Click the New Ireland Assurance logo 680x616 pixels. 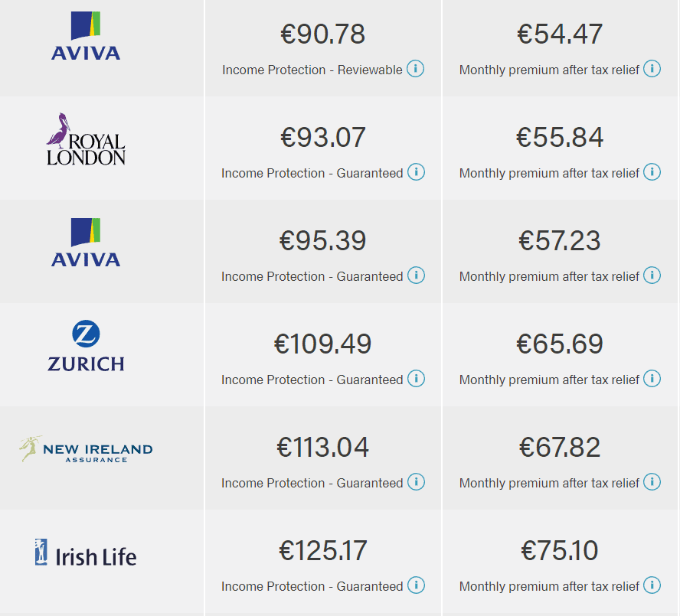click(x=86, y=449)
